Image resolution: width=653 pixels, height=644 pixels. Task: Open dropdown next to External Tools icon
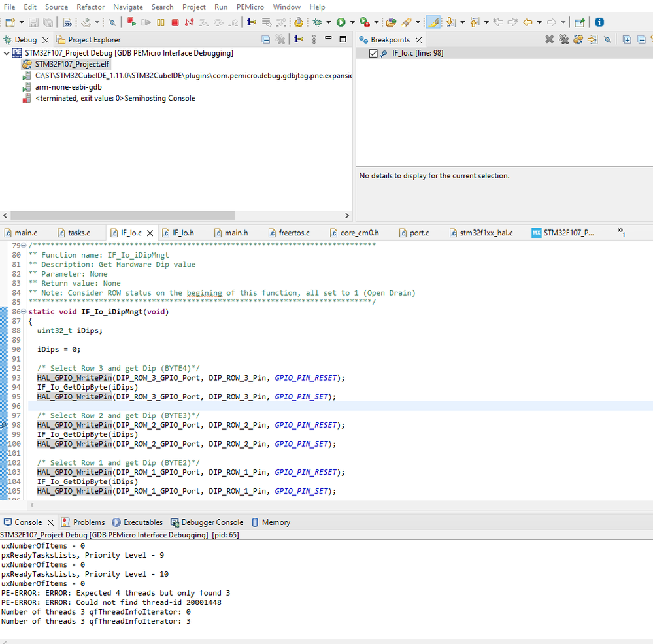click(376, 22)
